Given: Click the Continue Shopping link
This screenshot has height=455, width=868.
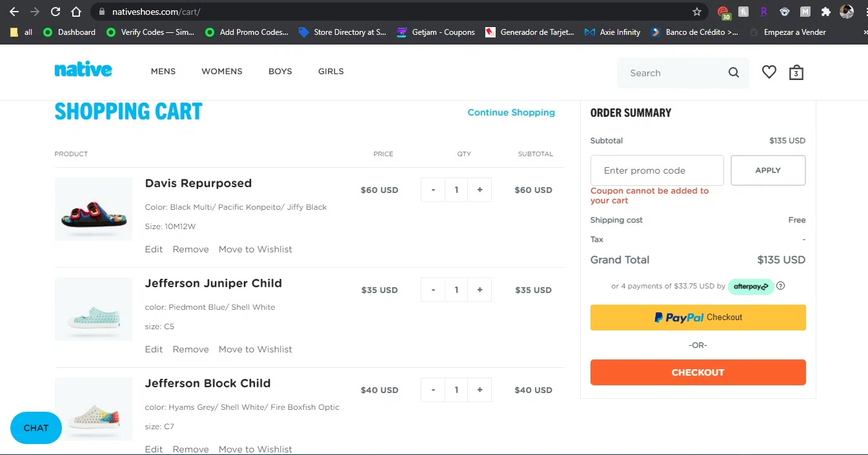Looking at the screenshot, I should 511,112.
